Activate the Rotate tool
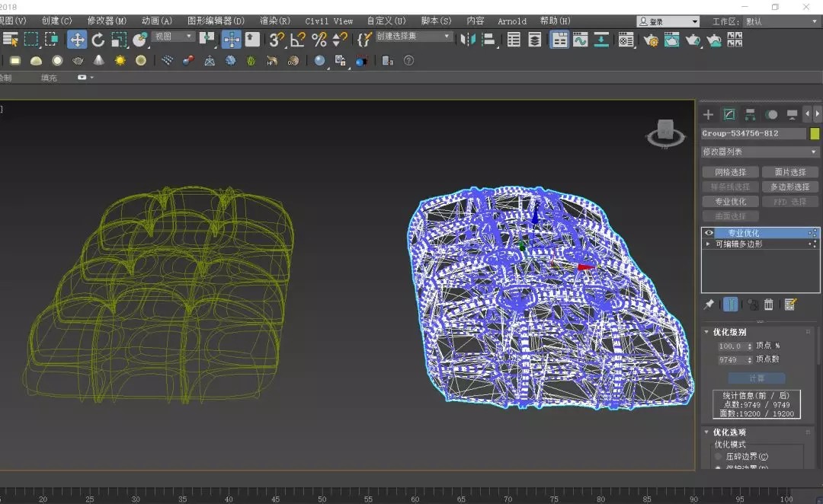The image size is (823, 504). (x=98, y=40)
